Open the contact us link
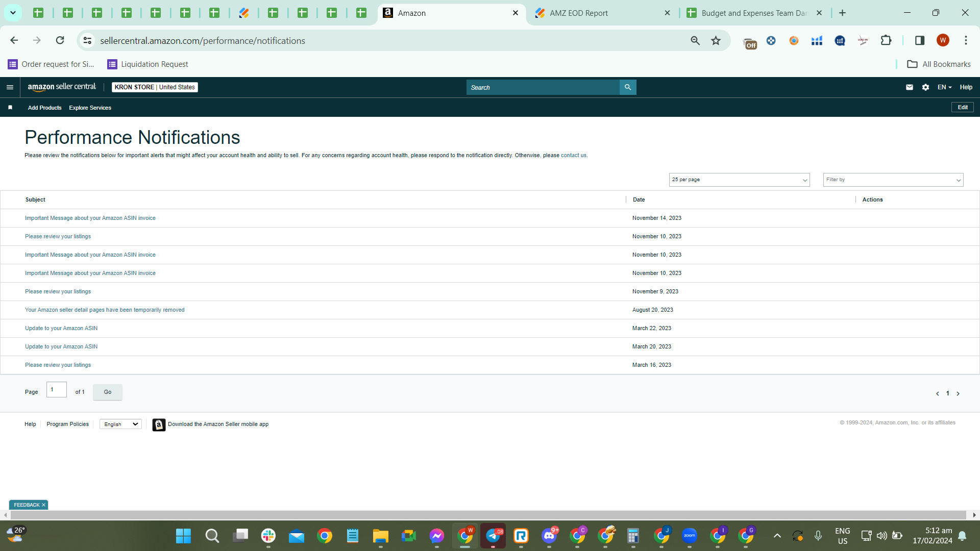This screenshot has height=551, width=980. 574,155
